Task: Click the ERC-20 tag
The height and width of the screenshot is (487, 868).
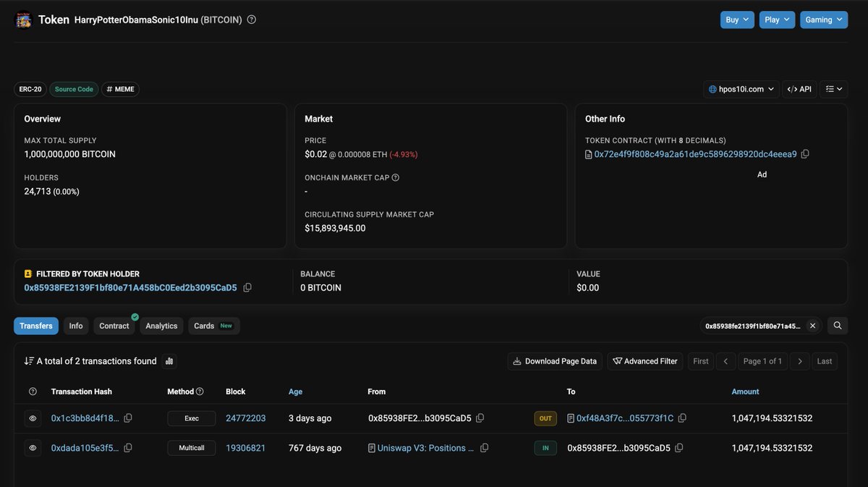Action: point(30,89)
